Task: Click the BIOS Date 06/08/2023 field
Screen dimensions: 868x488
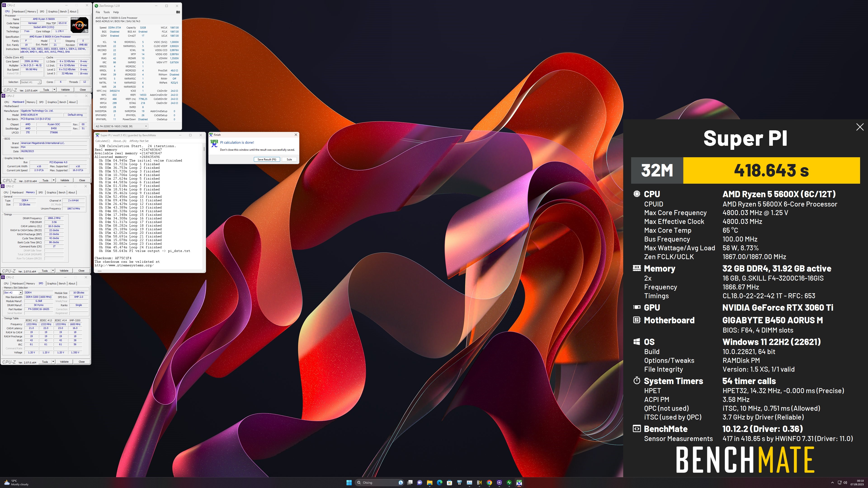Action: (x=54, y=151)
